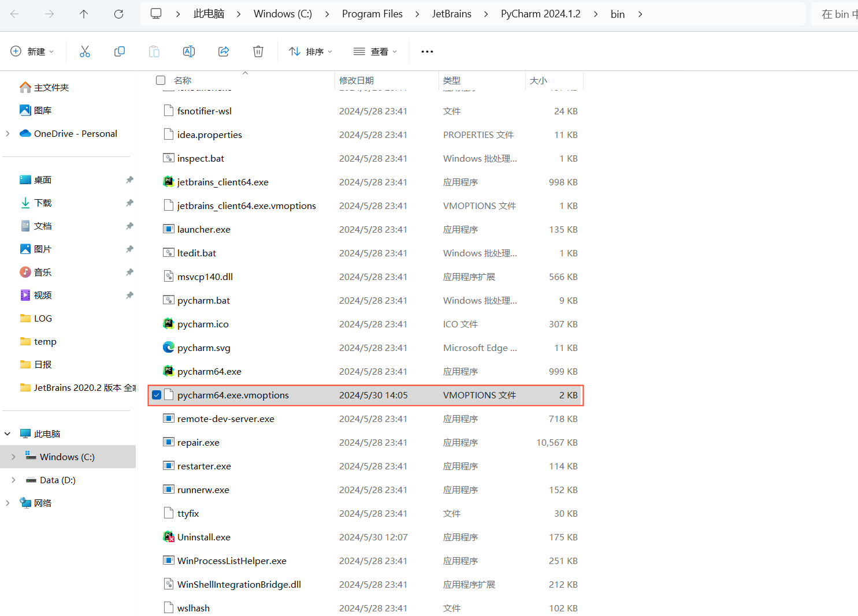Select the pycharm.bat file
Viewport: 858px width, 616px height.
click(366, 300)
